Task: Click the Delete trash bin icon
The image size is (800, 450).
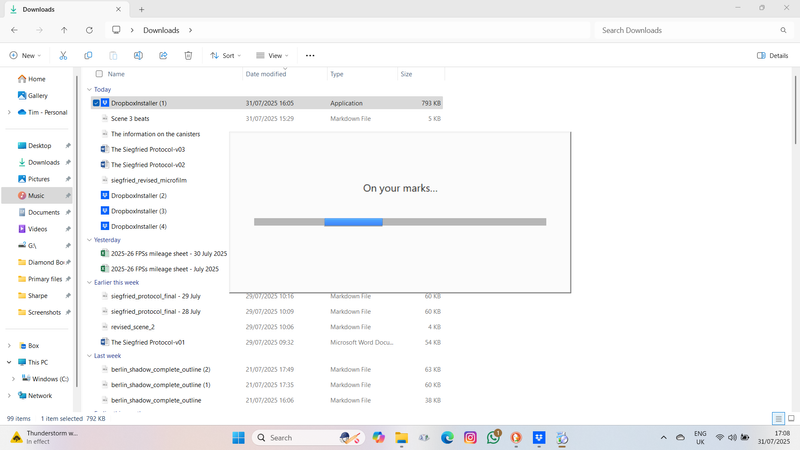Action: point(188,56)
